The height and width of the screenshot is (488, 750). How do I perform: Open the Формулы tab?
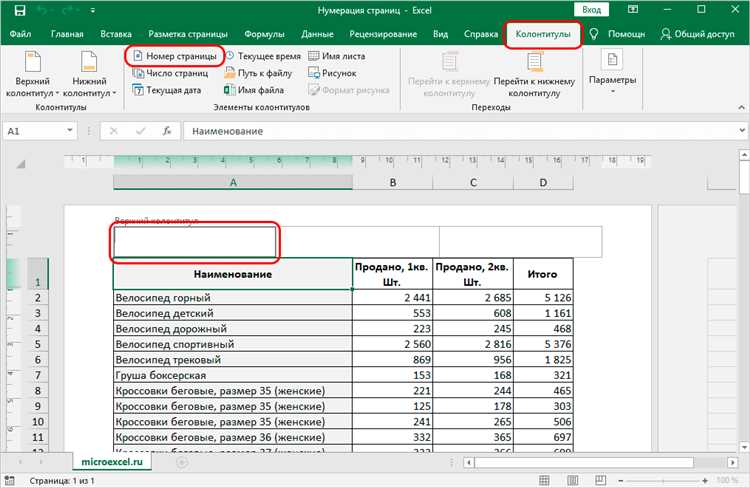(264, 34)
